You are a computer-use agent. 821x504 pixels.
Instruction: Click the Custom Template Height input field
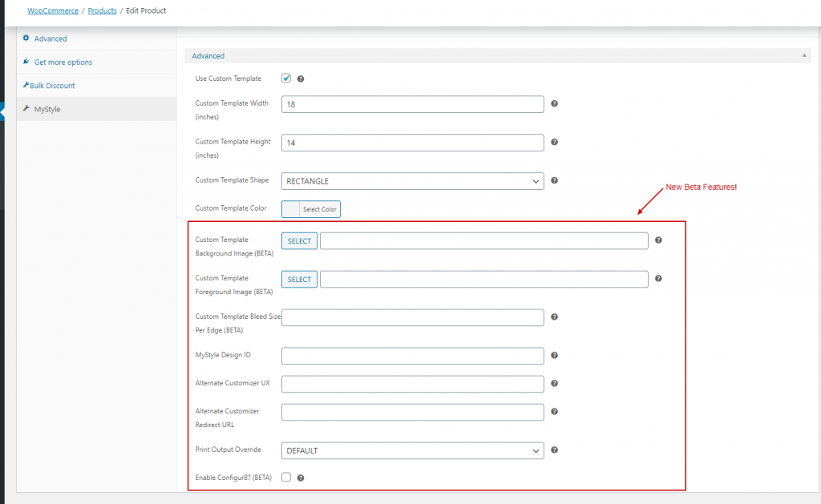(x=412, y=143)
